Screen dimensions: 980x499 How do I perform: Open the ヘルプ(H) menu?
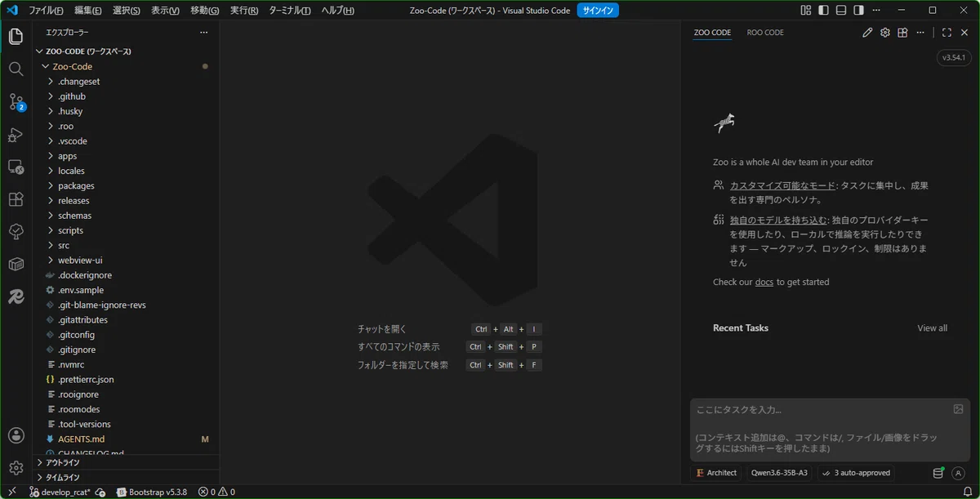click(338, 11)
